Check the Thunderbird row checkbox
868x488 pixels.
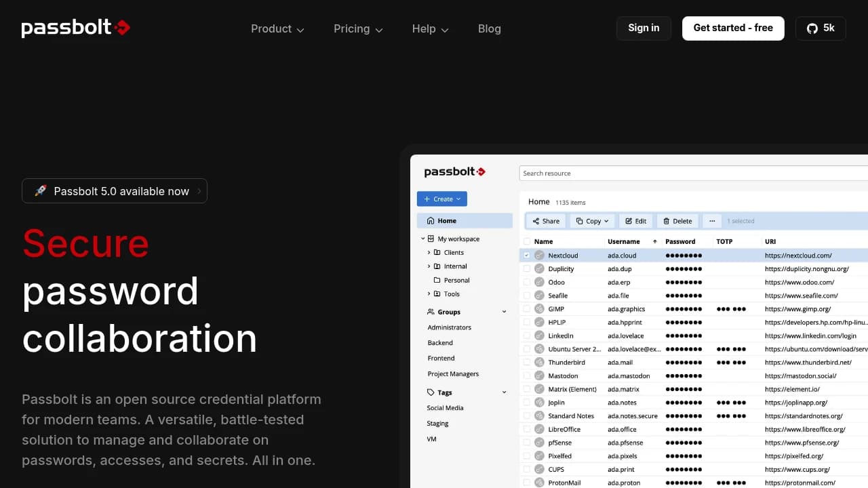pos(527,363)
